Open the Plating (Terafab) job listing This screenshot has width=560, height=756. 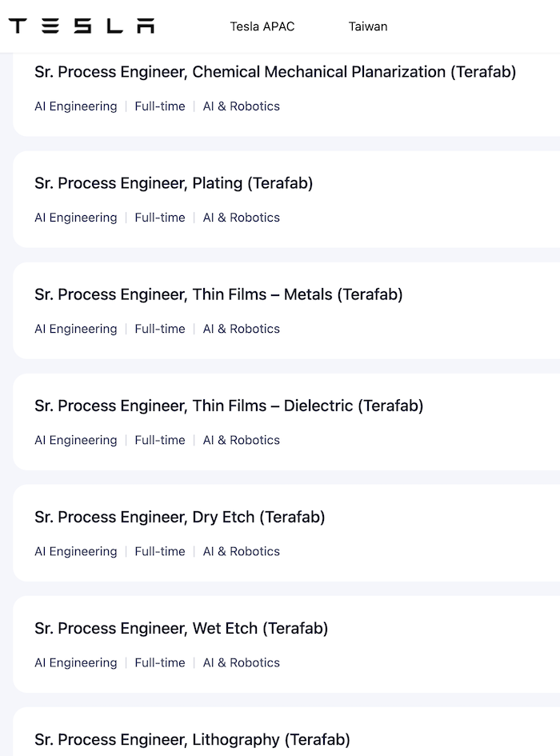tap(174, 183)
